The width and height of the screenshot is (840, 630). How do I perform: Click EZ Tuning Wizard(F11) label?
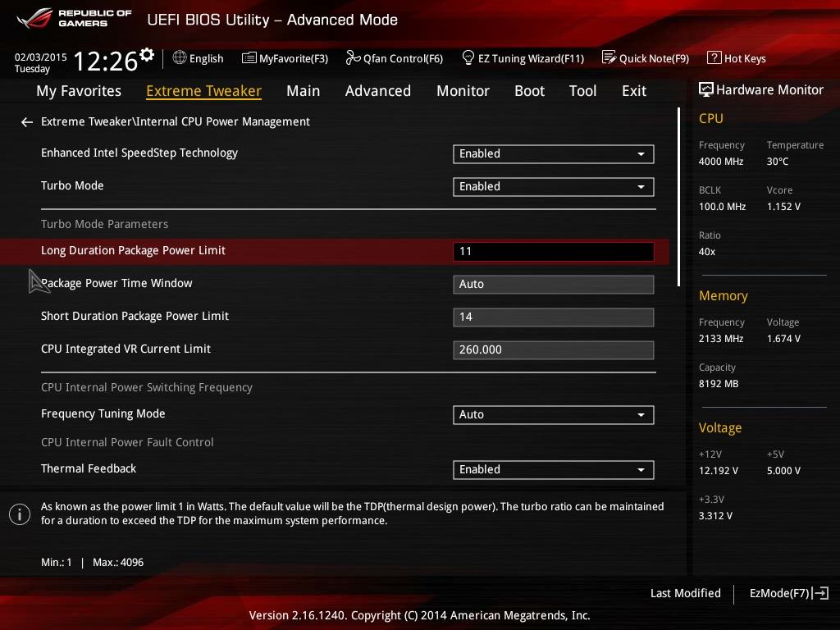[531, 58]
